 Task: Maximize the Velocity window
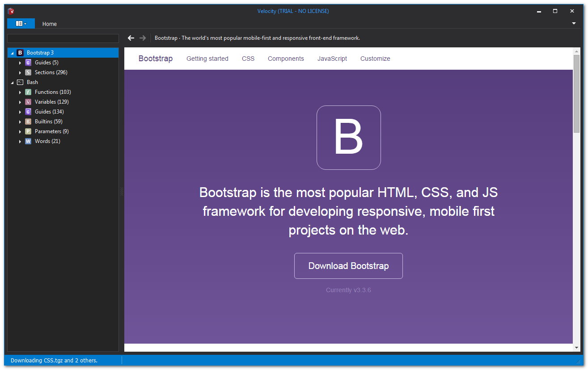point(555,11)
